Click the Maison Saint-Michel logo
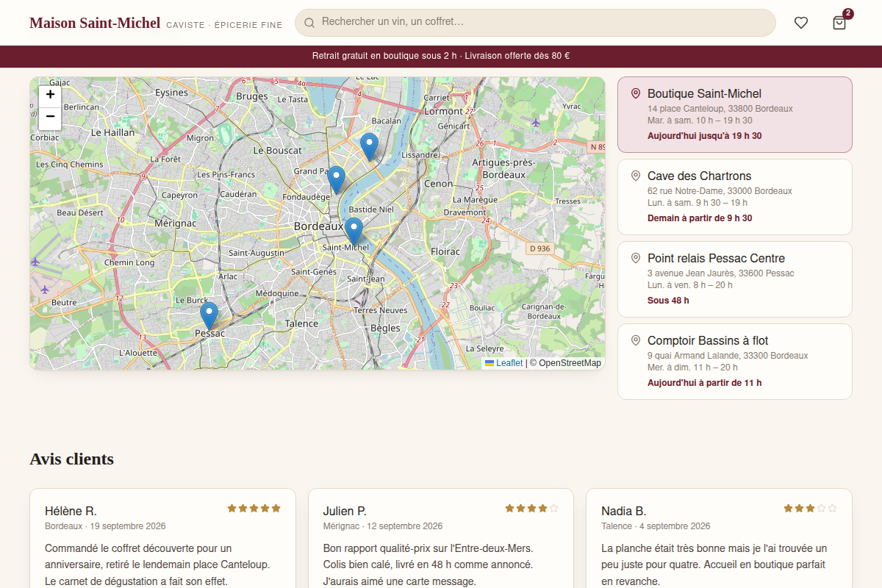 pos(95,23)
